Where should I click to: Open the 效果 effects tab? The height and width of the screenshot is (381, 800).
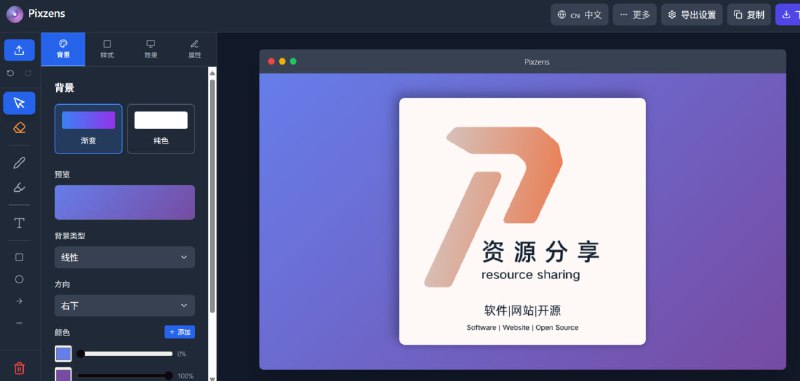[x=151, y=49]
